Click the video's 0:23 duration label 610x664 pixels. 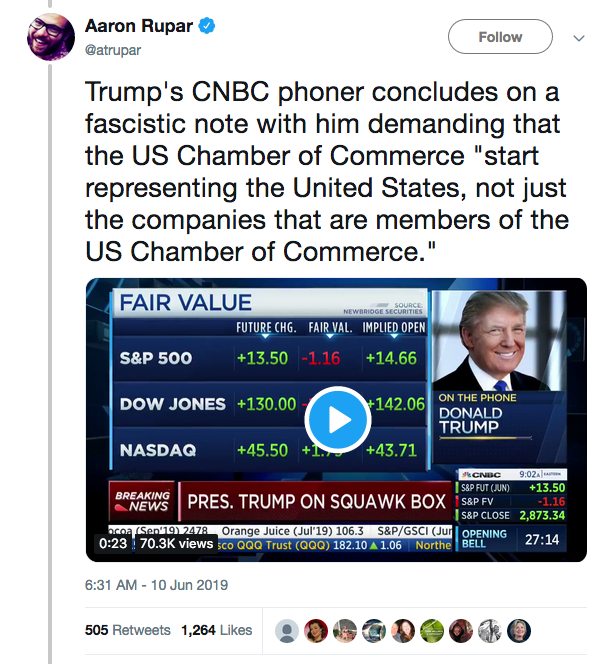pyautogui.click(x=112, y=544)
